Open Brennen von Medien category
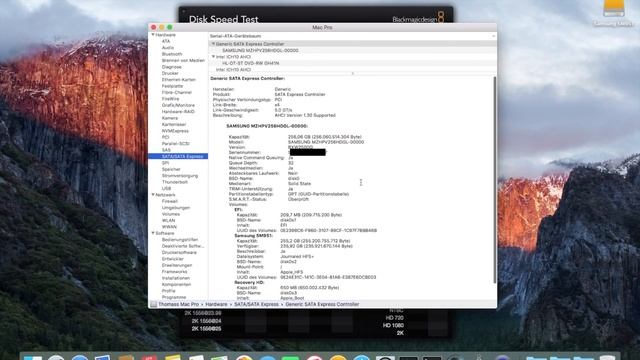This screenshot has width=640, height=360. tap(183, 60)
